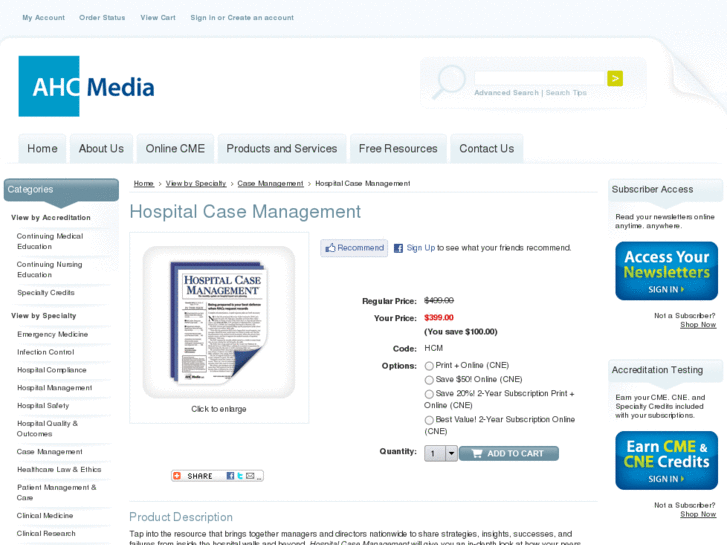Open Emergency Medicine specialty
727x545 pixels.
pos(52,334)
